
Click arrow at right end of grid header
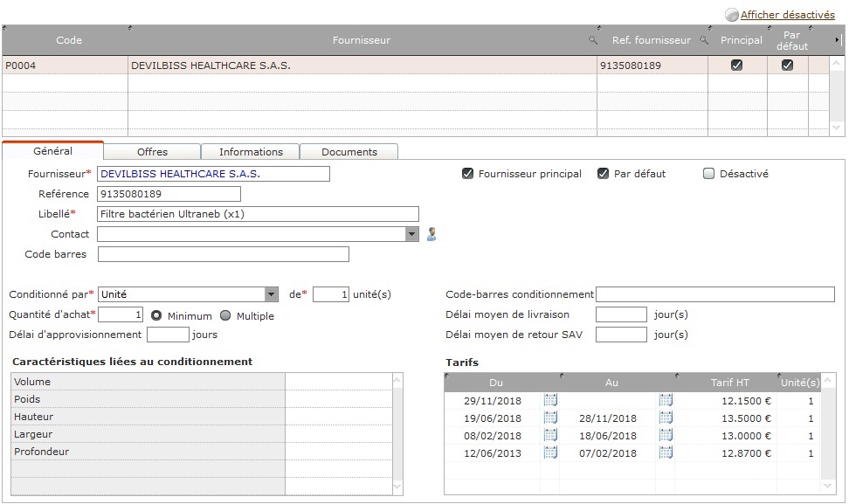837,39
